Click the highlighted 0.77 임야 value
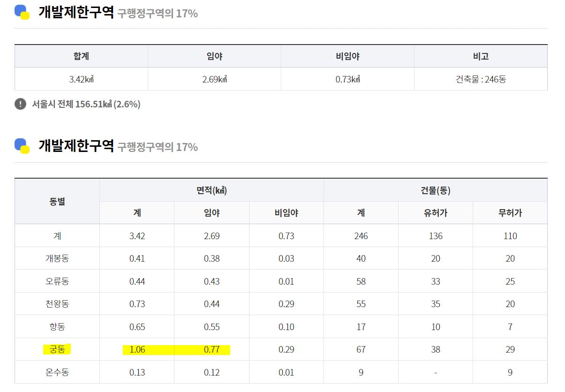Image resolution: width=565 pixels, height=392 pixels. (211, 349)
